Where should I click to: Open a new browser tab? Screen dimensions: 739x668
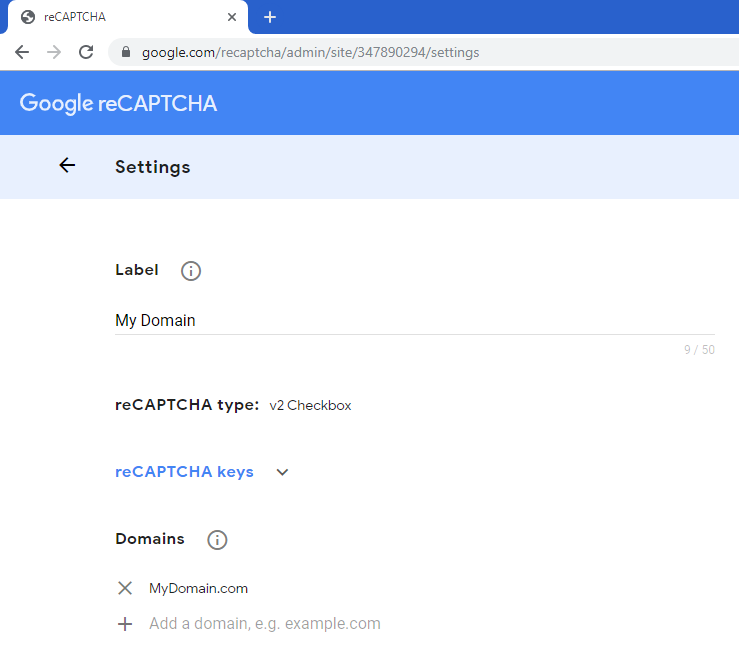click(270, 17)
